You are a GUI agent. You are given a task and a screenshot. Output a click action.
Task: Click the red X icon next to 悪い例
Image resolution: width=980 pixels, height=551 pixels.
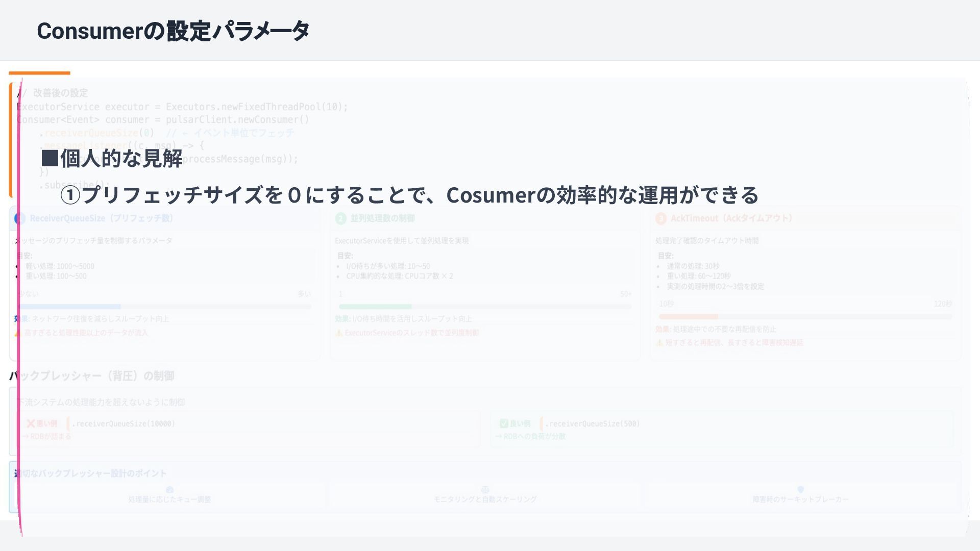(31, 423)
